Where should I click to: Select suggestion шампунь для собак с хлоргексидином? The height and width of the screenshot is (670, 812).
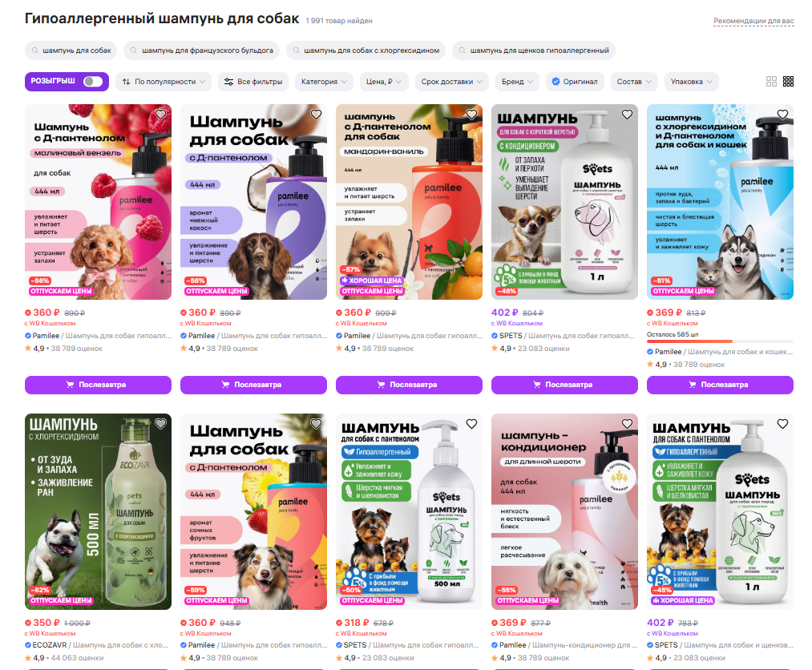pos(366,50)
